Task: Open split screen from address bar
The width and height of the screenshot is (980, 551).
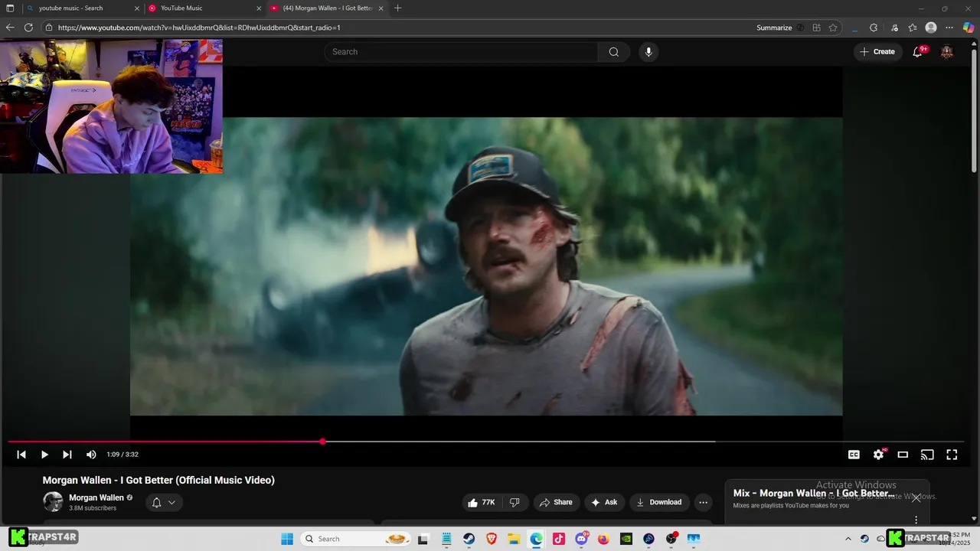Action: tap(817, 28)
